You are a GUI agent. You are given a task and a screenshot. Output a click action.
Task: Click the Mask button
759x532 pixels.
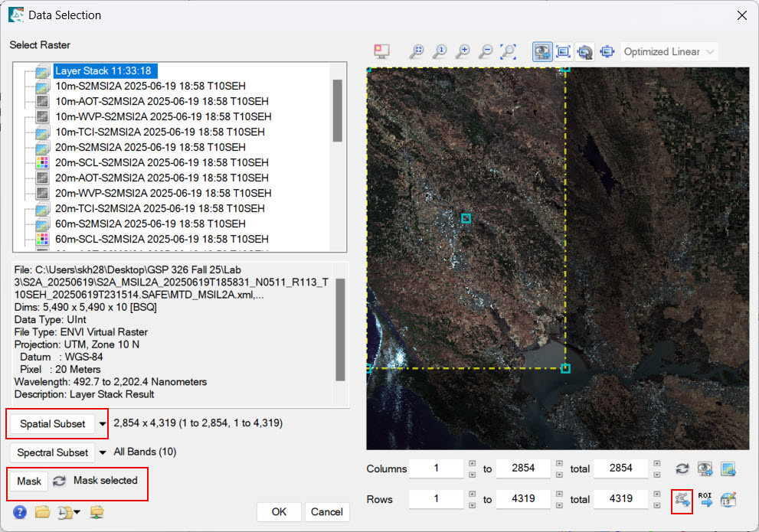(29, 481)
